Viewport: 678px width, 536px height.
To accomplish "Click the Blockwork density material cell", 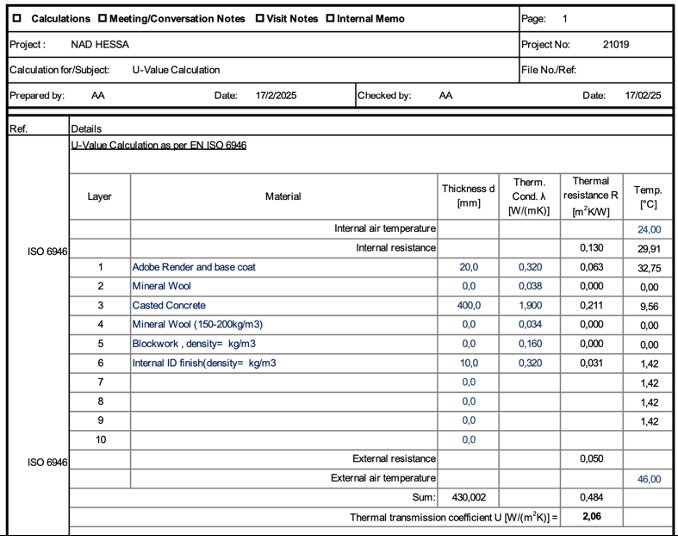I will (x=284, y=344).
